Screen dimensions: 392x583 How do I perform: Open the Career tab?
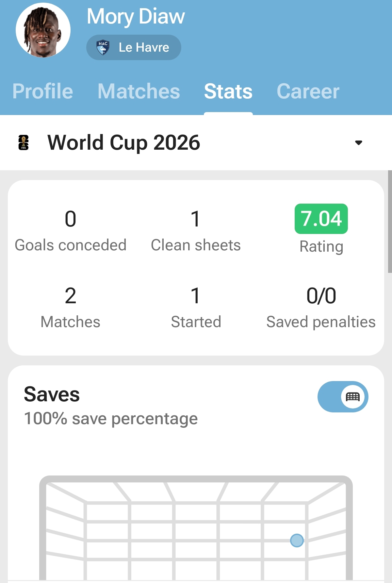click(308, 91)
